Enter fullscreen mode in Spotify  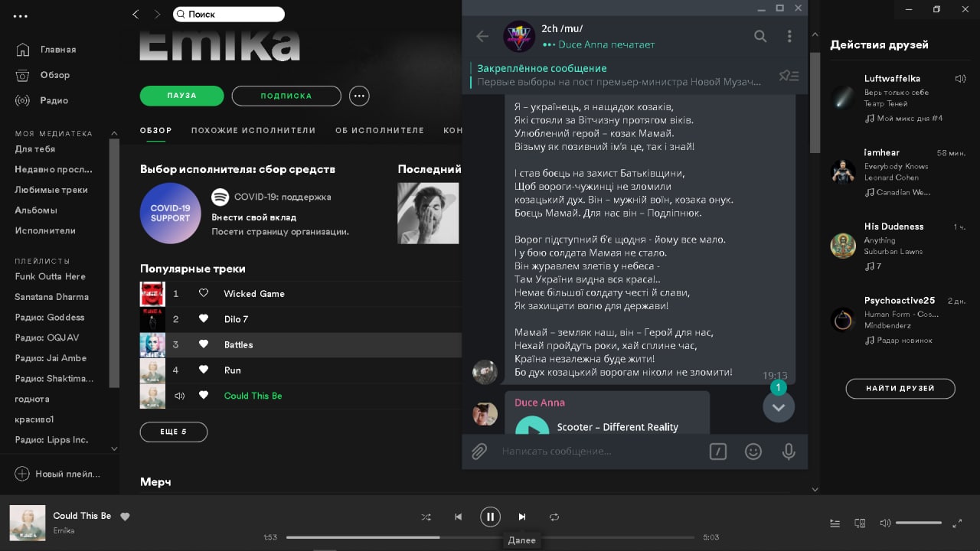coord(957,523)
